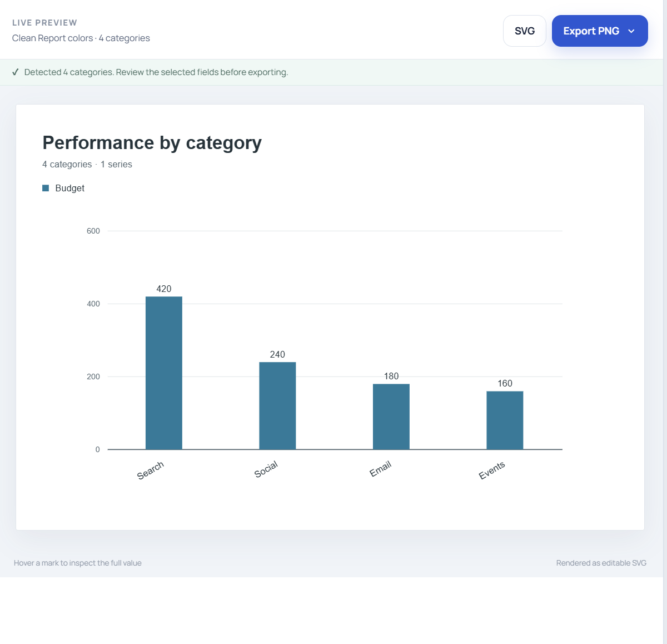Click the checkmark icon in detection banner
This screenshot has height=644, width=667.
coord(16,72)
